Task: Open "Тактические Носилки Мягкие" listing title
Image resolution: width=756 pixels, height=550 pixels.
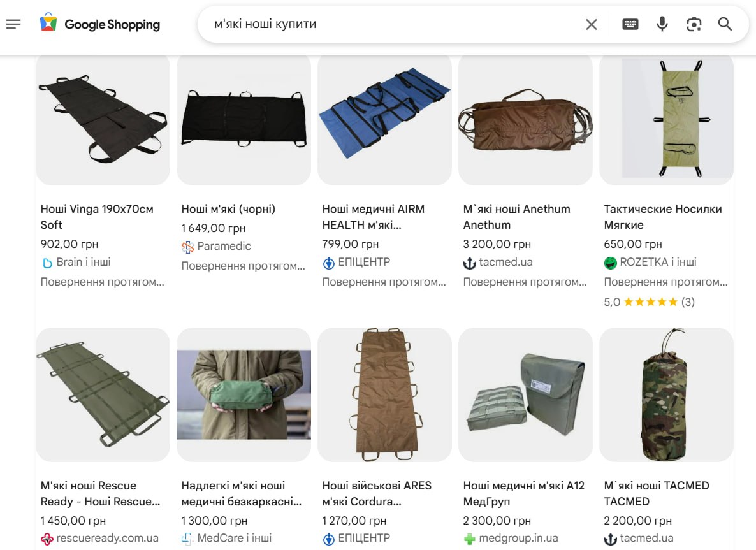Action: coord(662,217)
